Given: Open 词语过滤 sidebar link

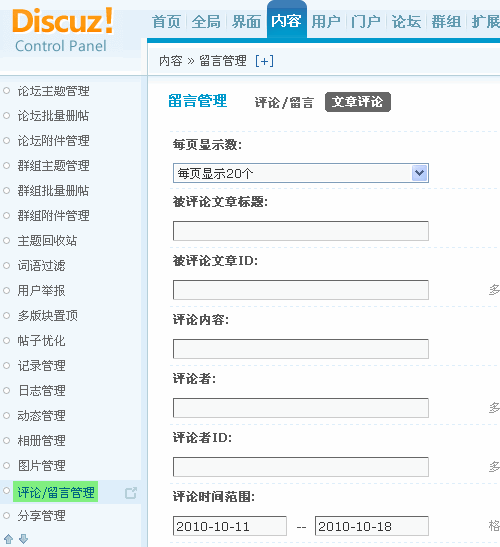Looking at the screenshot, I should (42, 265).
